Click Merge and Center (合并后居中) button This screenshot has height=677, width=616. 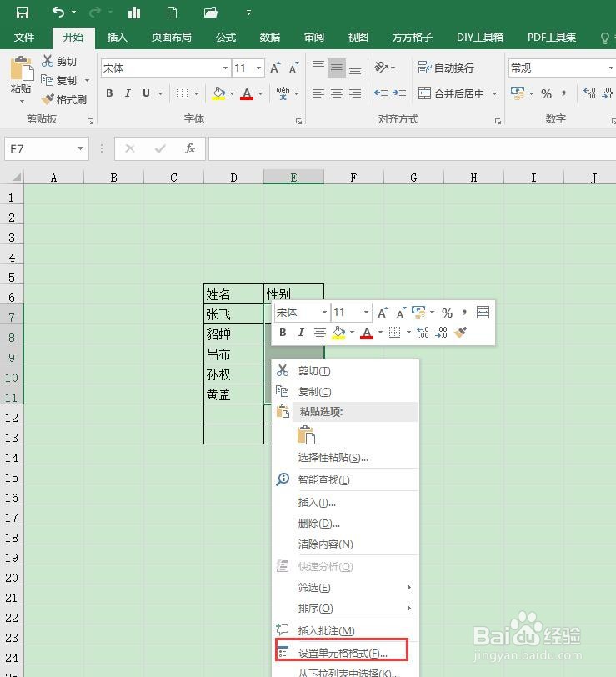coord(451,93)
